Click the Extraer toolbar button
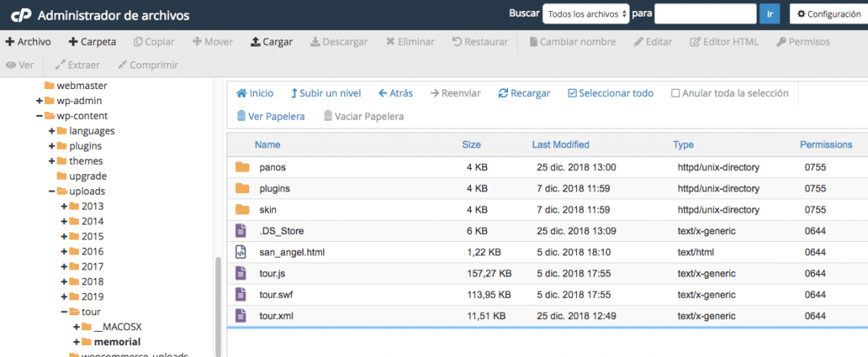 pos(77,65)
